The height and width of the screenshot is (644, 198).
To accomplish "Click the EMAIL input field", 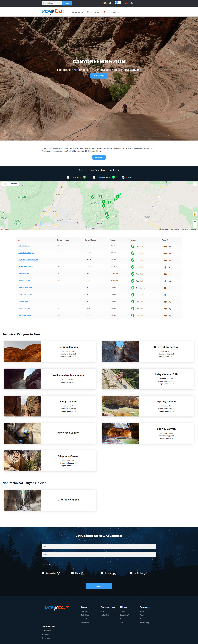I will [x=99, y=555].
